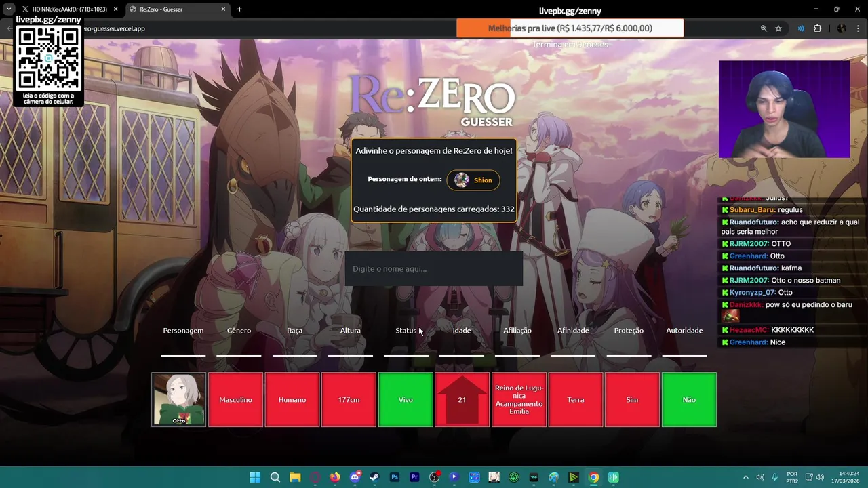868x488 pixels.
Task: Open Premiere Pro from the taskbar
Action: pyautogui.click(x=414, y=477)
